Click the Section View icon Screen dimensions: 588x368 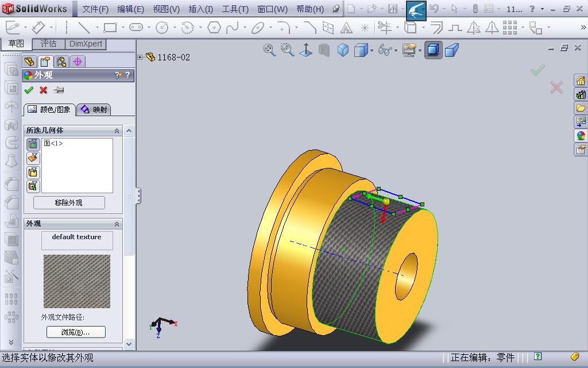coord(324,50)
